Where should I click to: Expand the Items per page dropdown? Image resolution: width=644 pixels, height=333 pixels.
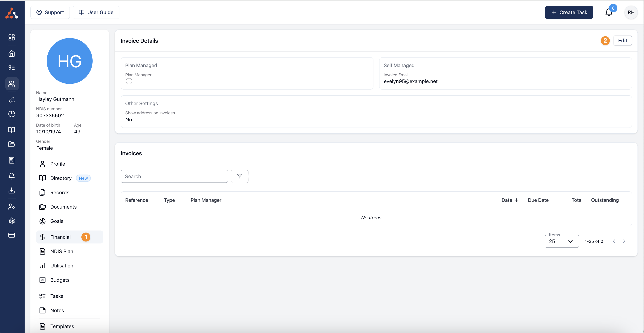pyautogui.click(x=561, y=241)
